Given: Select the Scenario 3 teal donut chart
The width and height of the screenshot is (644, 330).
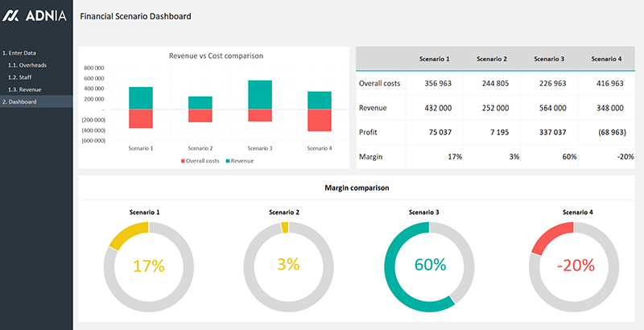Looking at the screenshot, I should click(x=429, y=265).
